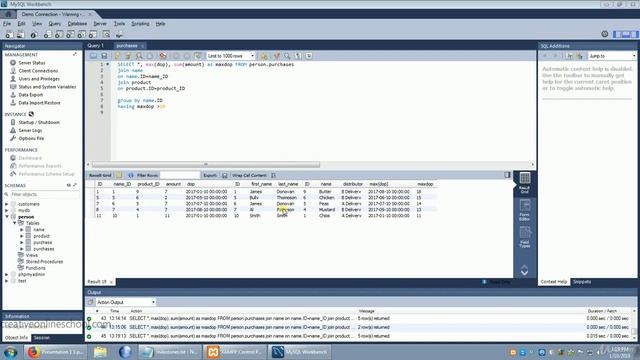Switch to the Context Help tab
640x360 pixels.
pos(554,282)
